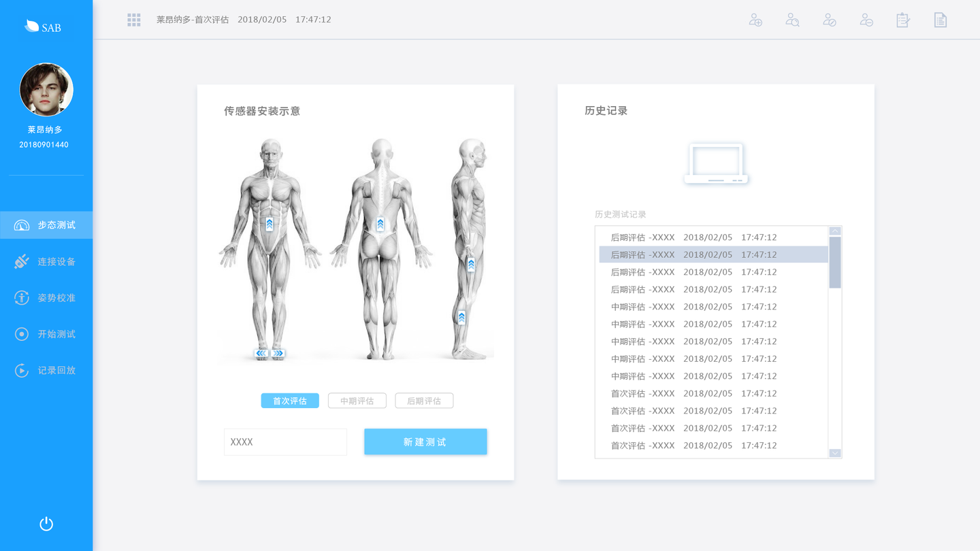Open the user avatar photo
Viewport: 980px width, 551px height.
coord(46,90)
